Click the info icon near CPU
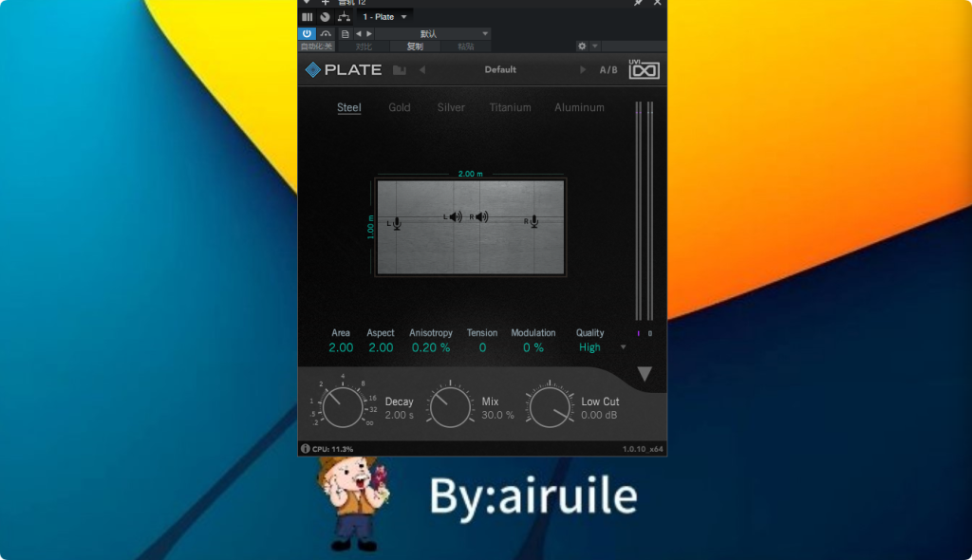The height and width of the screenshot is (560, 972). (x=305, y=448)
